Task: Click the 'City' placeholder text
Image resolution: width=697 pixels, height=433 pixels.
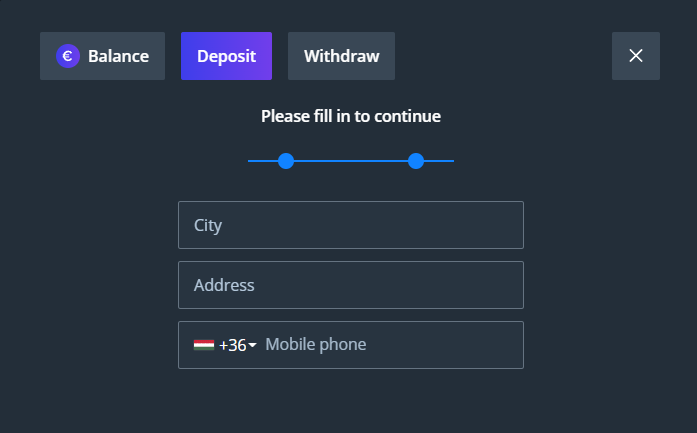Action: pos(208,225)
